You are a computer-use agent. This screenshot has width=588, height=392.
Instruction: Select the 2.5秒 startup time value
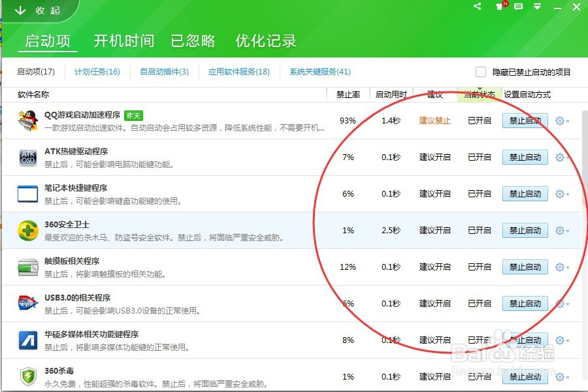(x=391, y=231)
